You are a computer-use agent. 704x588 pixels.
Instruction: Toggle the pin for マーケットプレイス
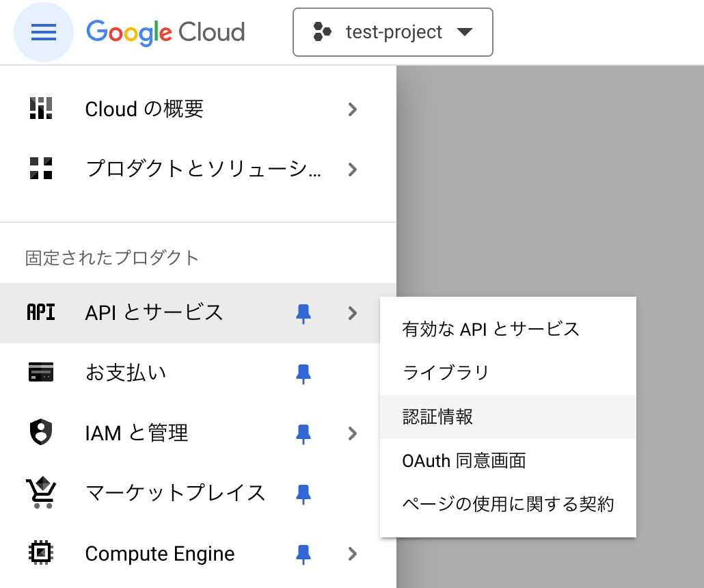tap(303, 493)
